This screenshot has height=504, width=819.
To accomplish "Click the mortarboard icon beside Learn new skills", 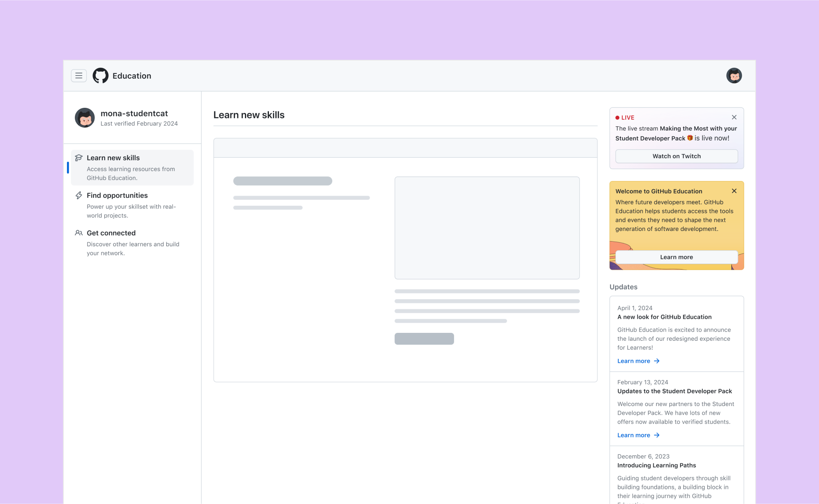I will click(x=79, y=158).
